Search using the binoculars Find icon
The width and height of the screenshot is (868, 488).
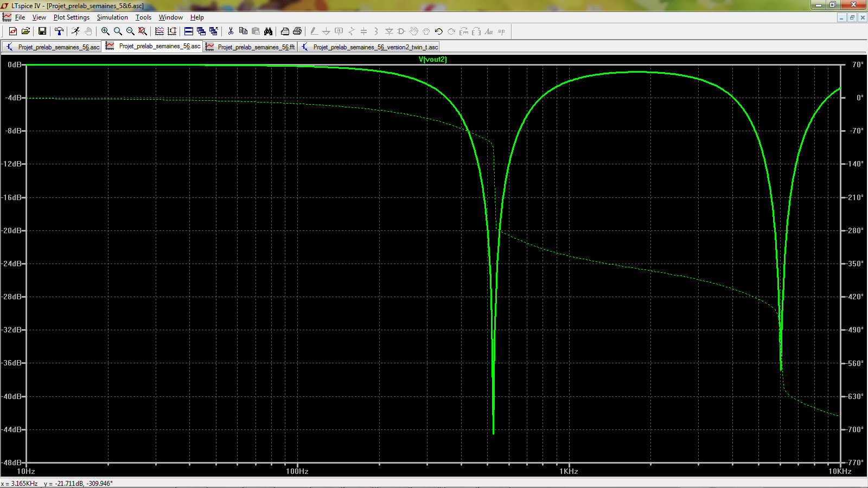(268, 31)
